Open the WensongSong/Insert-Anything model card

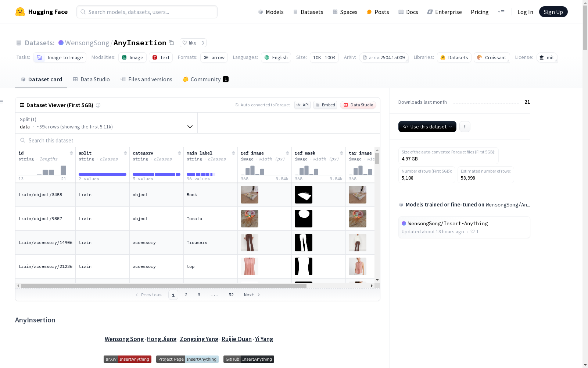(464, 227)
